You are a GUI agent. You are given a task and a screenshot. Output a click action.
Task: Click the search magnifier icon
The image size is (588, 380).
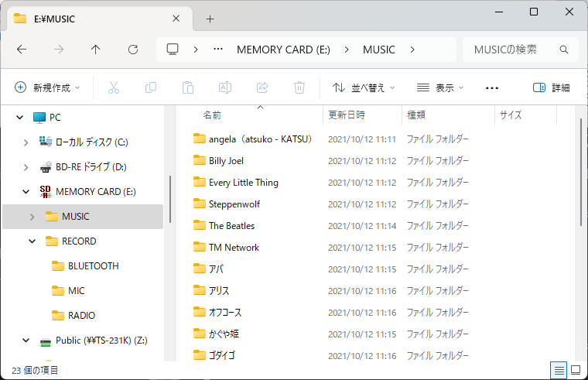coord(563,50)
